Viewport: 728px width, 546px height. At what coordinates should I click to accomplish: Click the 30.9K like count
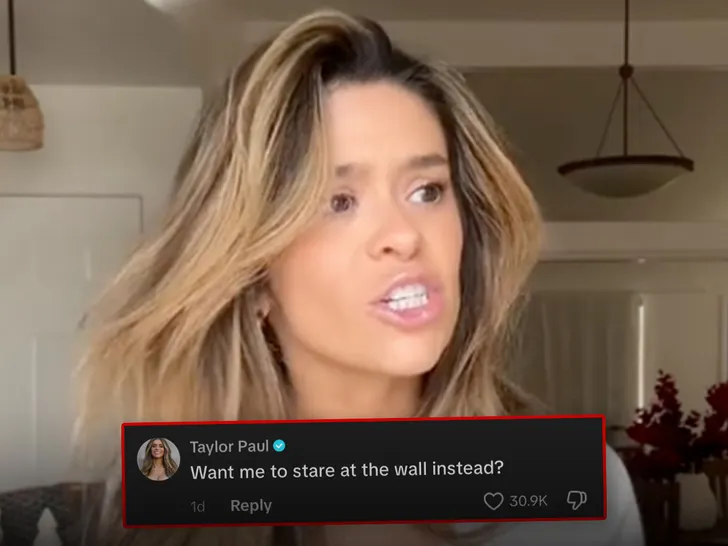528,501
